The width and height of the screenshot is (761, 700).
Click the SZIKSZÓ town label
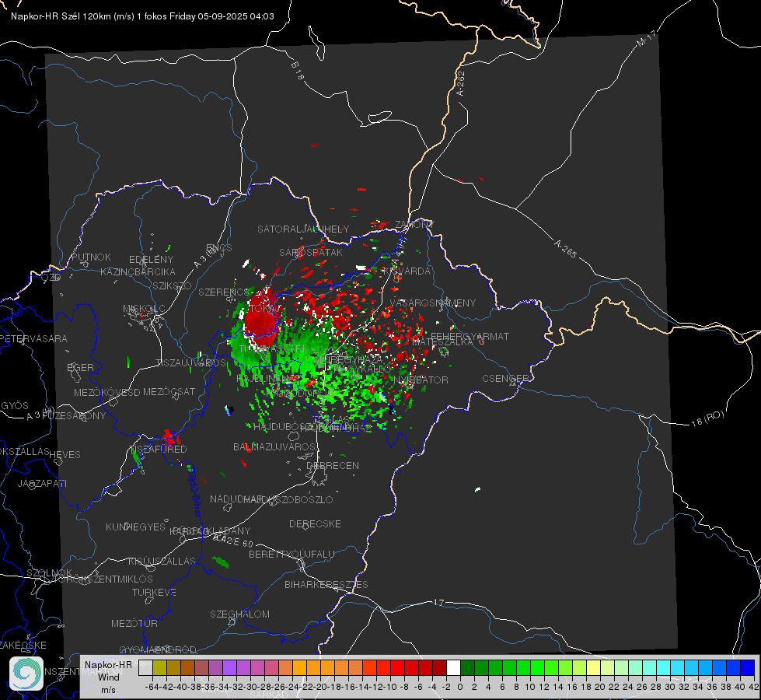point(173,285)
